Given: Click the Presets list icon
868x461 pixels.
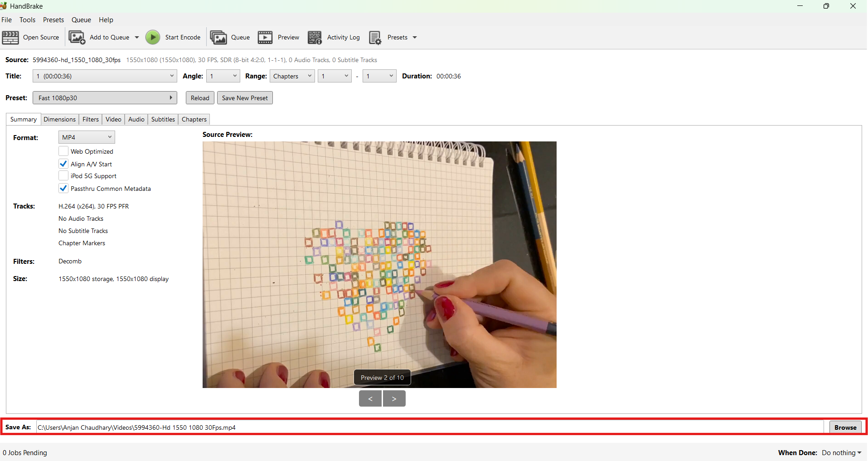Looking at the screenshot, I should (x=375, y=38).
